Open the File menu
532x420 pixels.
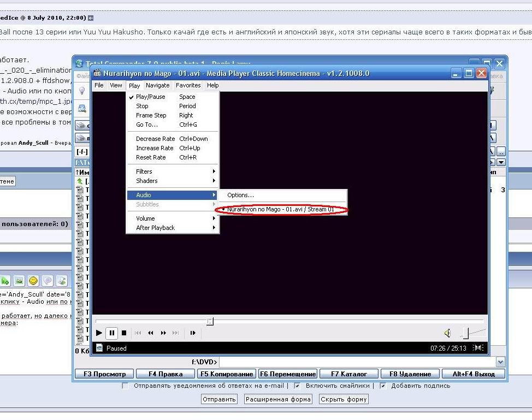pyautogui.click(x=99, y=85)
